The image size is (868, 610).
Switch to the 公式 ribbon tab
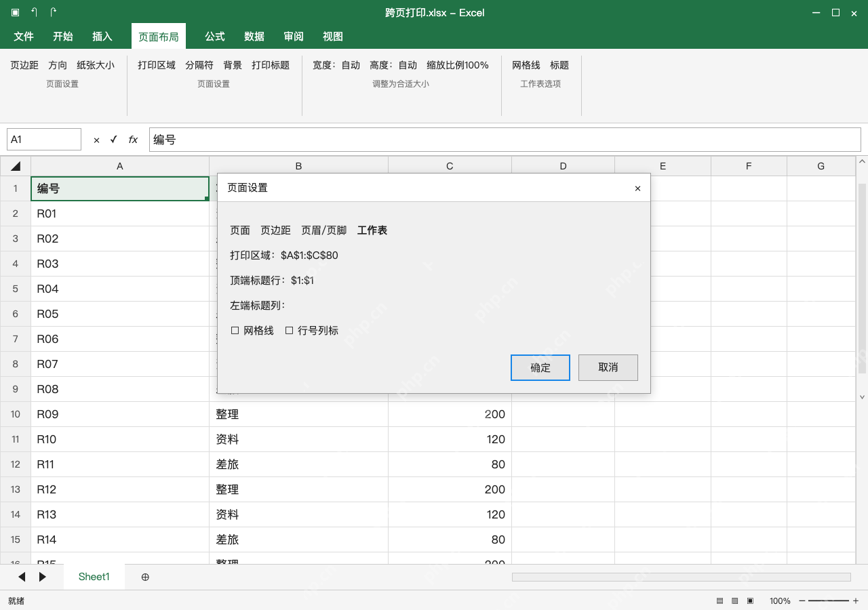[x=215, y=37]
